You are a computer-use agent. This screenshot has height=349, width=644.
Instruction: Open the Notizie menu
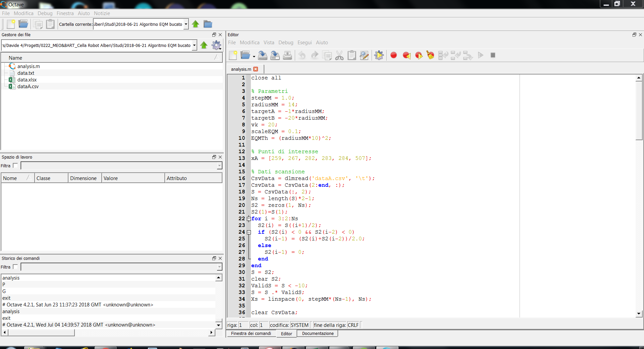point(102,13)
